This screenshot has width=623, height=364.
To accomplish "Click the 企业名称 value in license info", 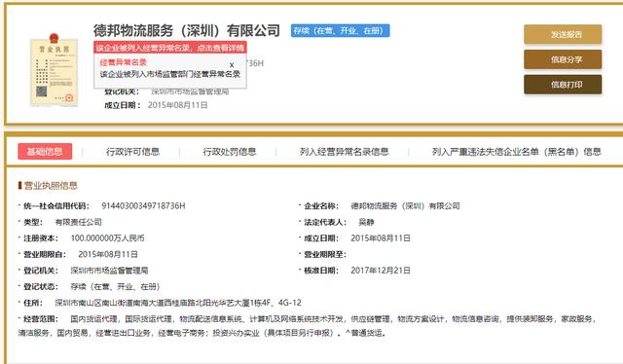I will [405, 205].
